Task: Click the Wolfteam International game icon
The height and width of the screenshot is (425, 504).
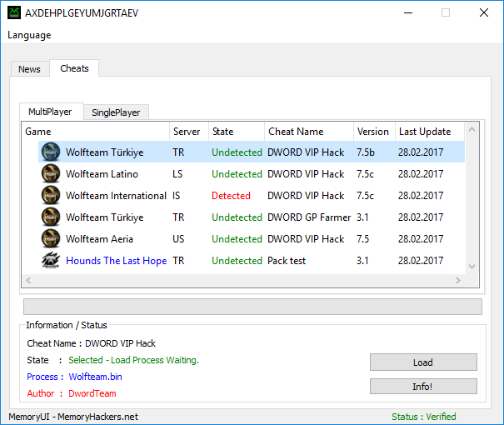Action: click(51, 195)
